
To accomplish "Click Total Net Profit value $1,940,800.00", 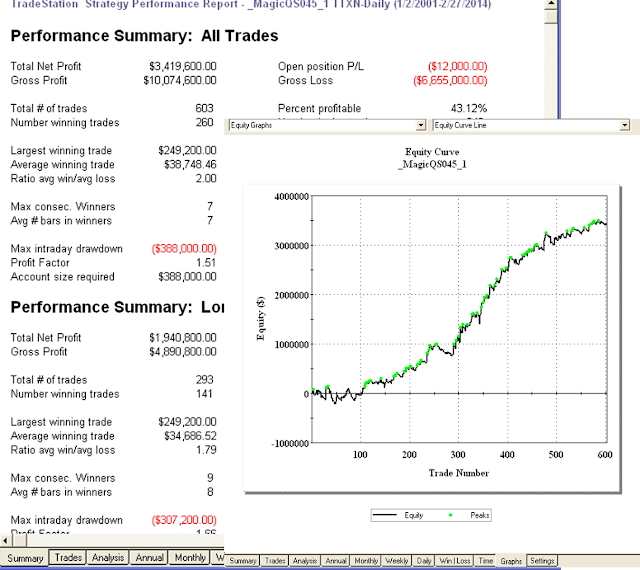I will (x=182, y=338).
